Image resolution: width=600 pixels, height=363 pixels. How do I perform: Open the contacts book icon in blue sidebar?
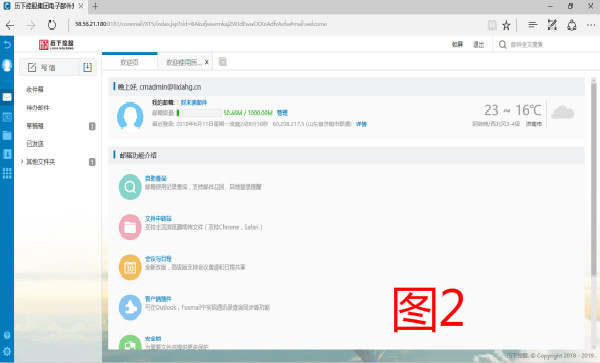[7, 154]
